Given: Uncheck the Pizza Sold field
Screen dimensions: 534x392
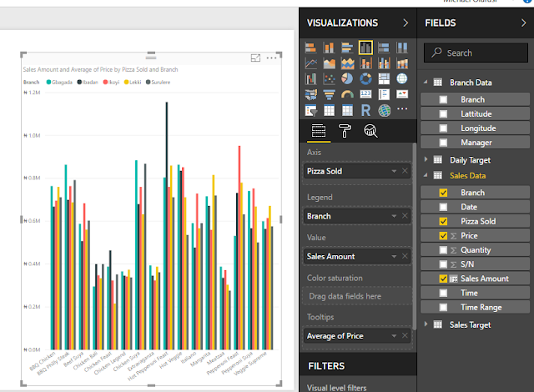Looking at the screenshot, I should tap(443, 221).
